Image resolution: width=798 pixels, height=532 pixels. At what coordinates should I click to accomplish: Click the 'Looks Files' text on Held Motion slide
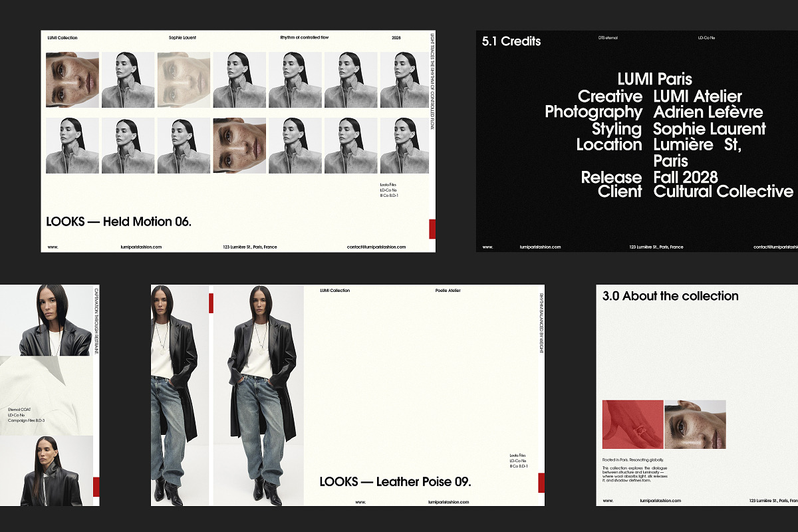click(388, 184)
